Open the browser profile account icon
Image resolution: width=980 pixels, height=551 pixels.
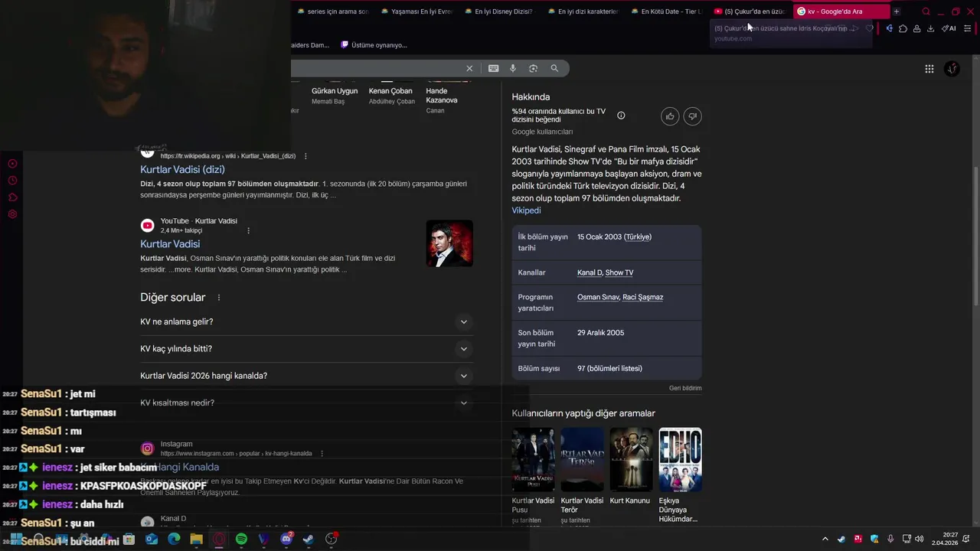tap(916, 28)
